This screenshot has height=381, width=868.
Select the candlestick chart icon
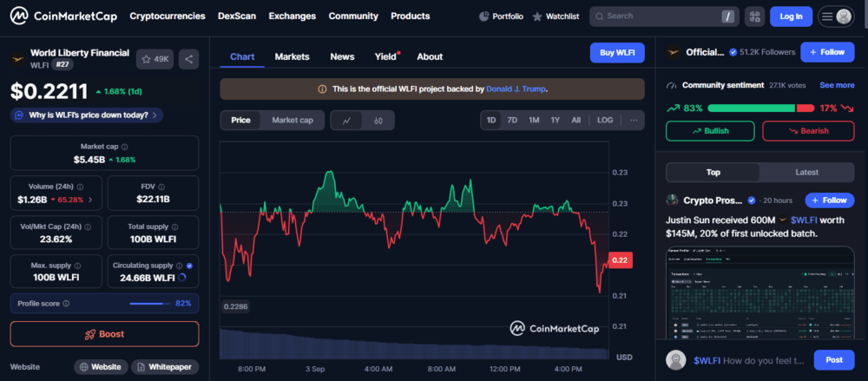coord(378,120)
